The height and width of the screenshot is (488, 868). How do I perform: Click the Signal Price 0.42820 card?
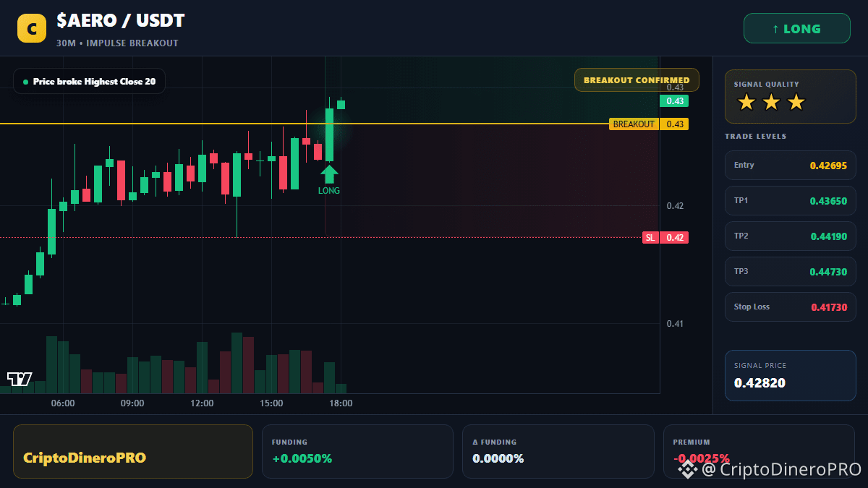790,375
